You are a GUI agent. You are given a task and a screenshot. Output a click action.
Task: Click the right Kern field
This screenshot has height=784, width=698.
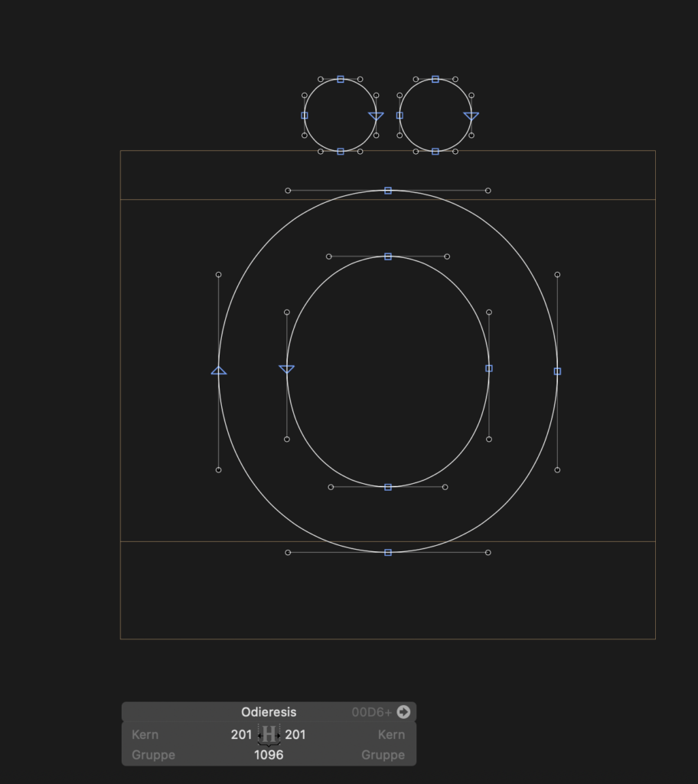pyautogui.click(x=391, y=734)
